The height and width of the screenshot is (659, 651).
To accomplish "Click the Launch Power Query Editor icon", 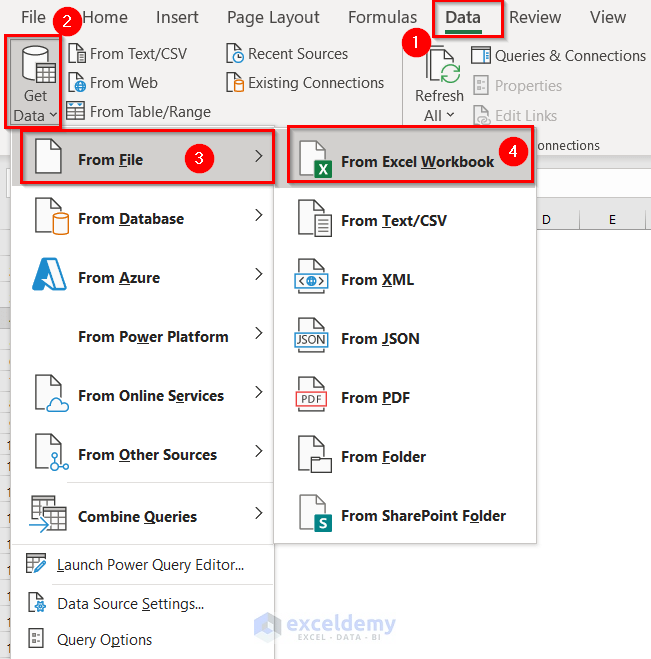I will [x=36, y=563].
